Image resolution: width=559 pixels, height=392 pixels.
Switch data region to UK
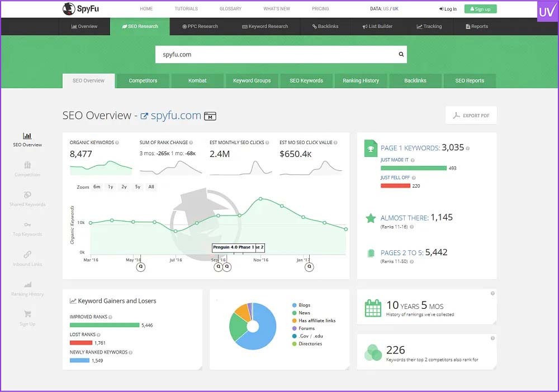pyautogui.click(x=395, y=8)
